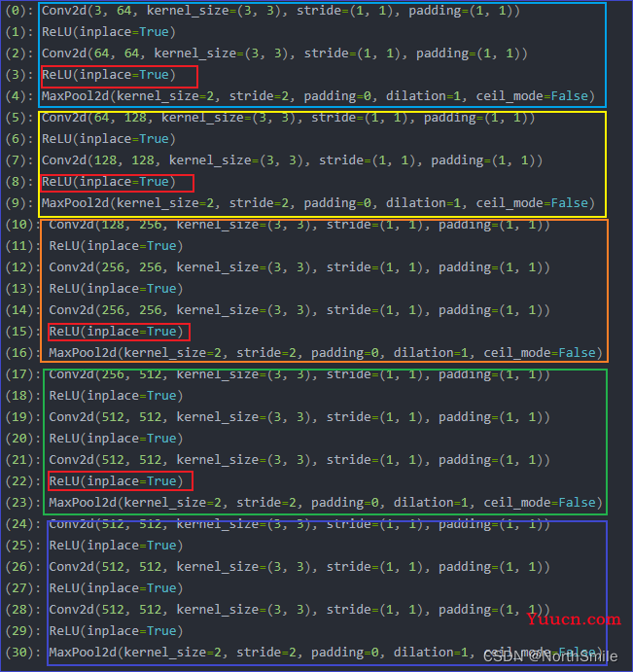Screen dimensions: 633x672
Task: Click the index label (9):
Action: coord(19,203)
